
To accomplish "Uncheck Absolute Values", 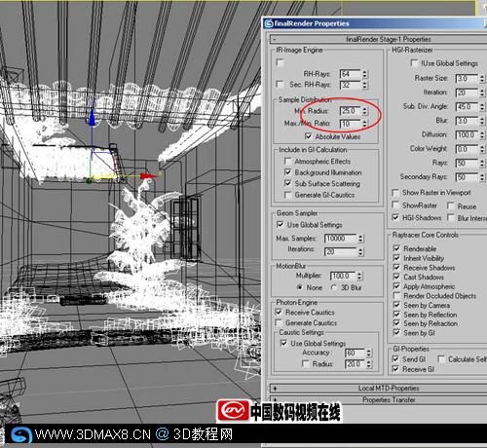I will click(x=309, y=136).
